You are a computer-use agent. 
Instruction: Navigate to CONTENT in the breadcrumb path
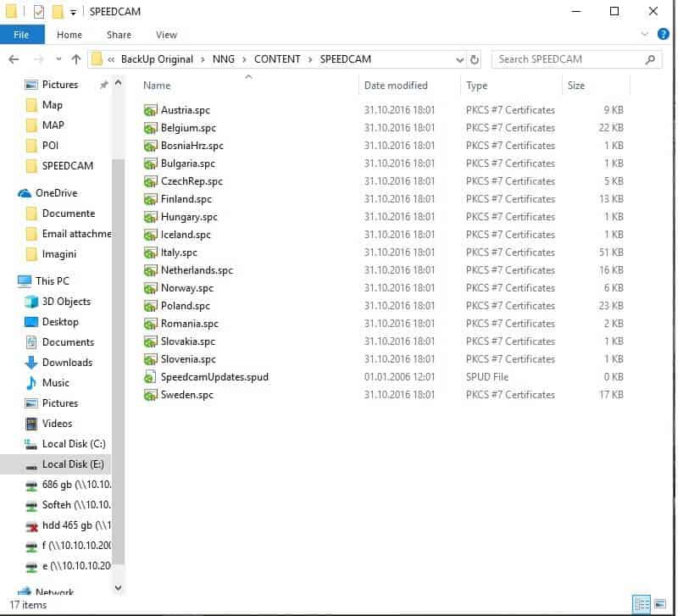click(x=277, y=59)
